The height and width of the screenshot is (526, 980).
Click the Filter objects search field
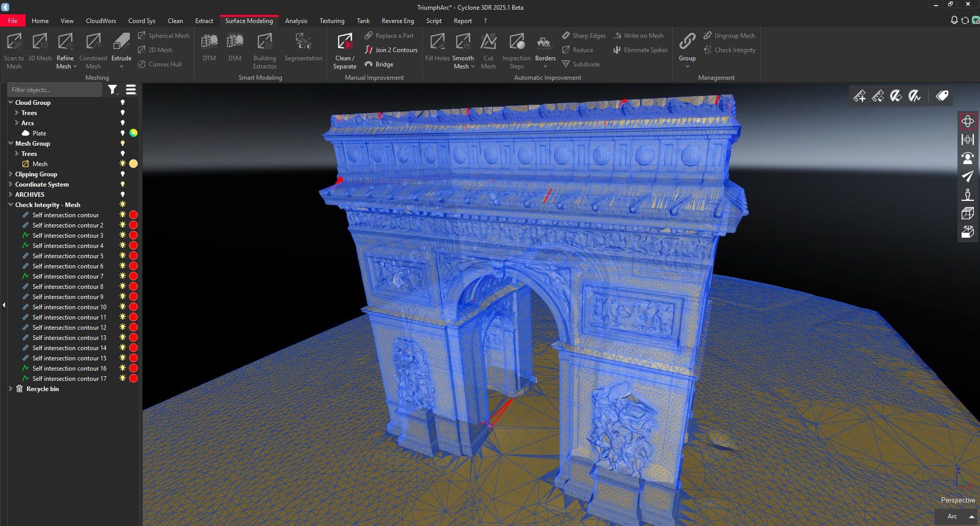pyautogui.click(x=54, y=89)
